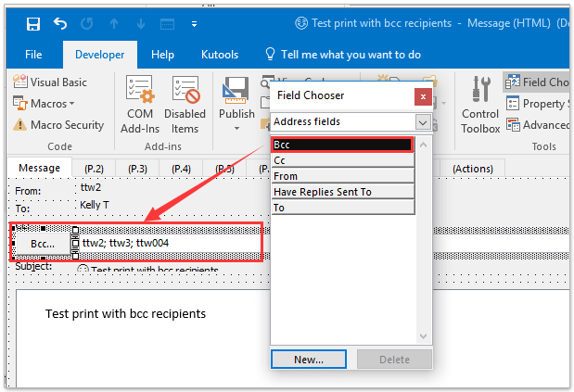Open the Help ribbon tab
574x392 pixels.
(x=162, y=55)
